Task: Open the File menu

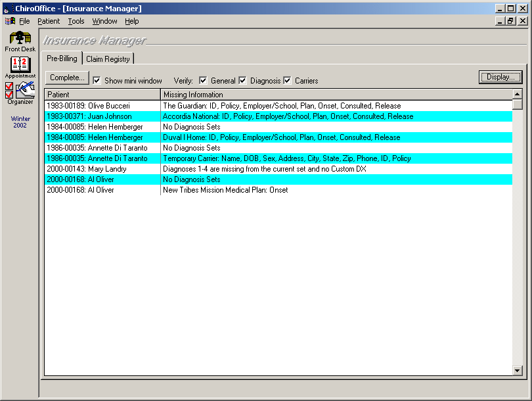Action: pos(24,21)
